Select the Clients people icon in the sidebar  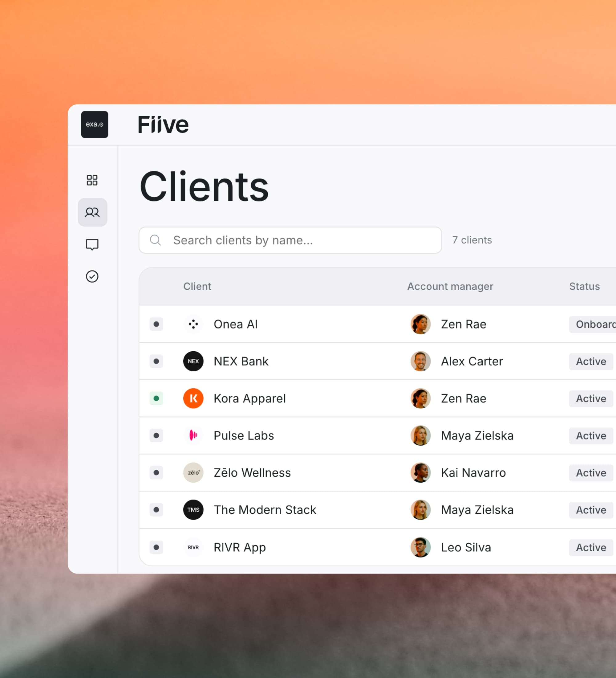tap(92, 212)
